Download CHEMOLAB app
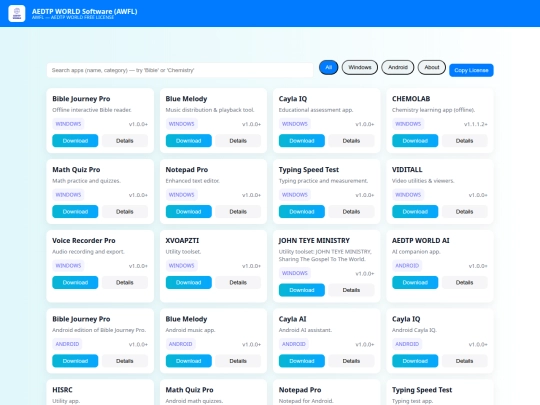Viewport: 540px width, 405px height. [x=415, y=141]
